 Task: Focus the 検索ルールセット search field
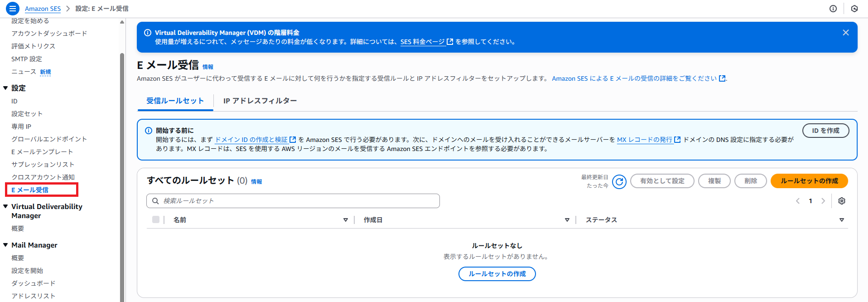(293, 201)
